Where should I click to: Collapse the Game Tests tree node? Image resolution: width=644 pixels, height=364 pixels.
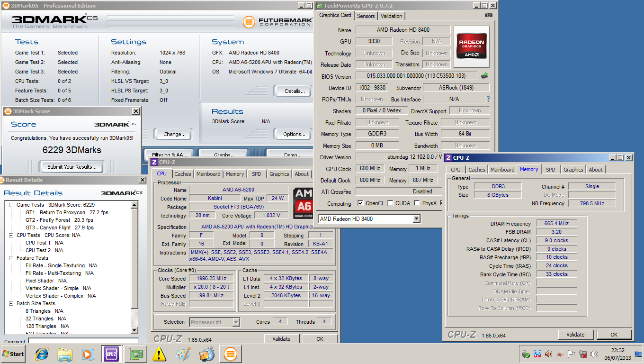click(x=11, y=205)
